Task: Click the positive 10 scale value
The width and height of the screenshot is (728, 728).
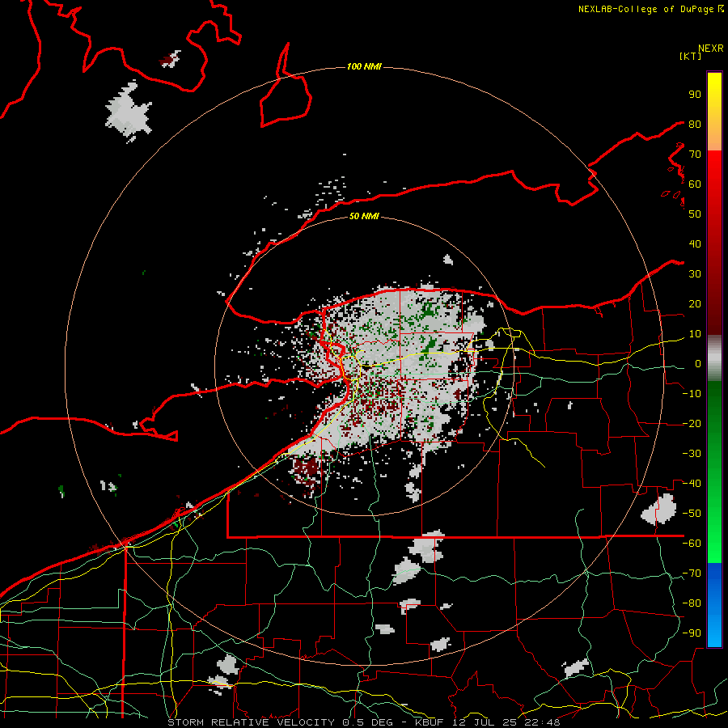Action: 695,334
